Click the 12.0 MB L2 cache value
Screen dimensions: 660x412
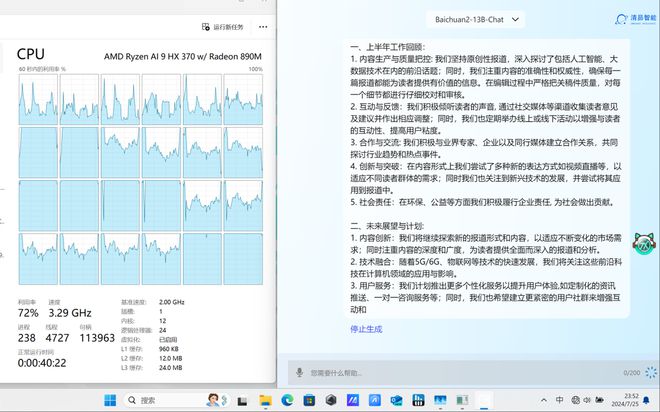coord(171,359)
